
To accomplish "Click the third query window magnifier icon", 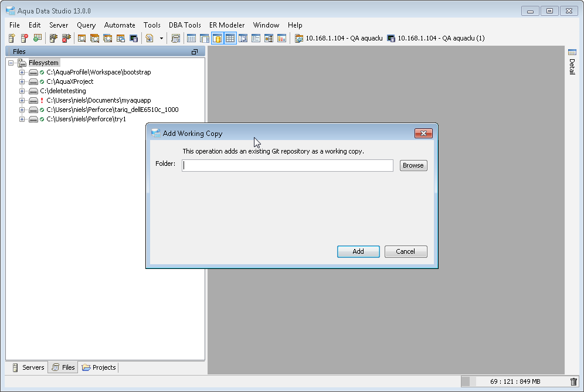I will point(108,38).
